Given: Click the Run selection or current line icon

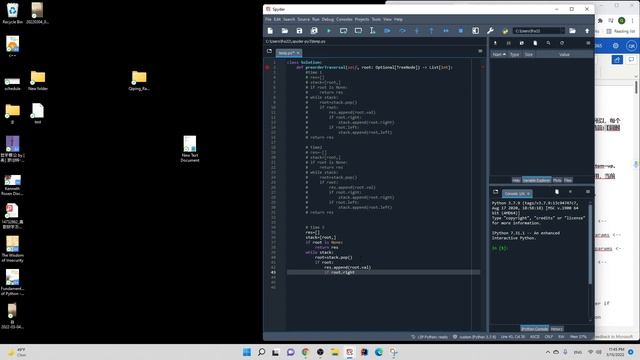Looking at the screenshot, I should 372,31.
